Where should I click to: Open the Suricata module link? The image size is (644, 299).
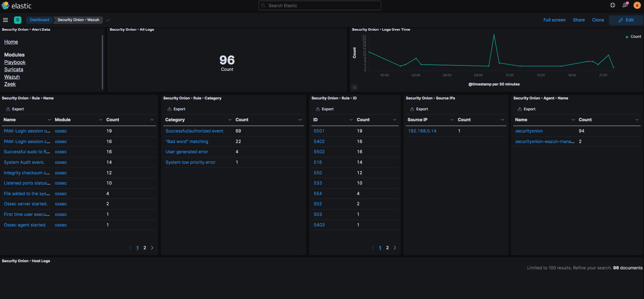[x=14, y=69]
